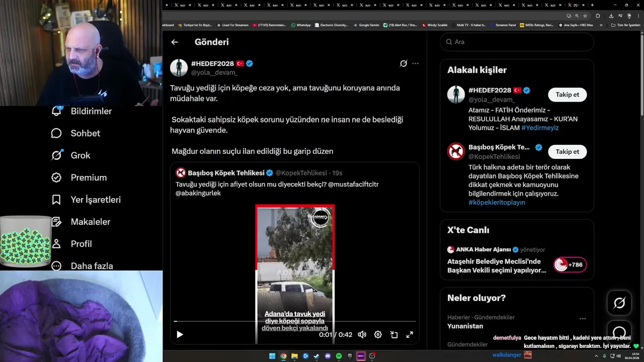The height and width of the screenshot is (362, 644).
Task: Open Windy: Sıcaklık bookmark
Action: (435, 25)
